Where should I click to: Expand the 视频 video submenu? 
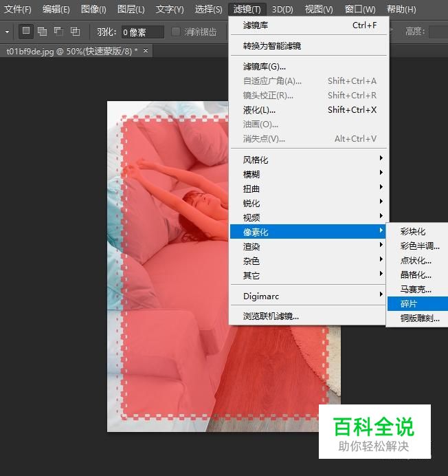point(309,217)
